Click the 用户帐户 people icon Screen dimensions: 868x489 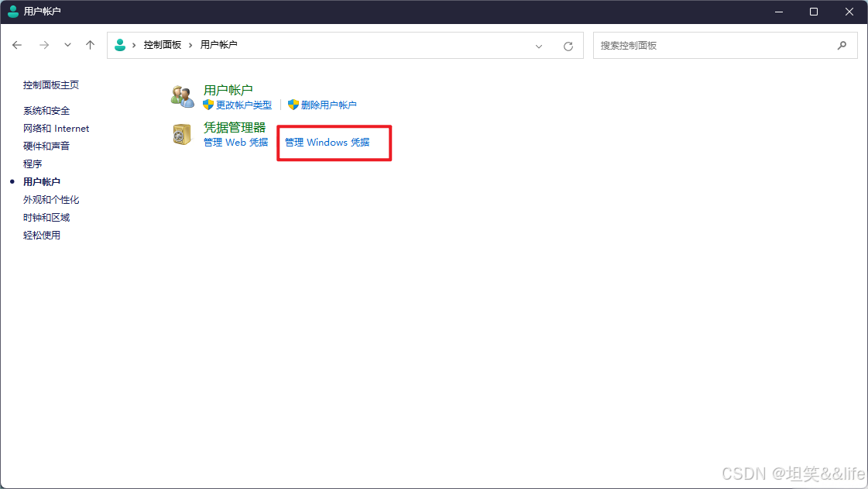pyautogui.click(x=182, y=96)
